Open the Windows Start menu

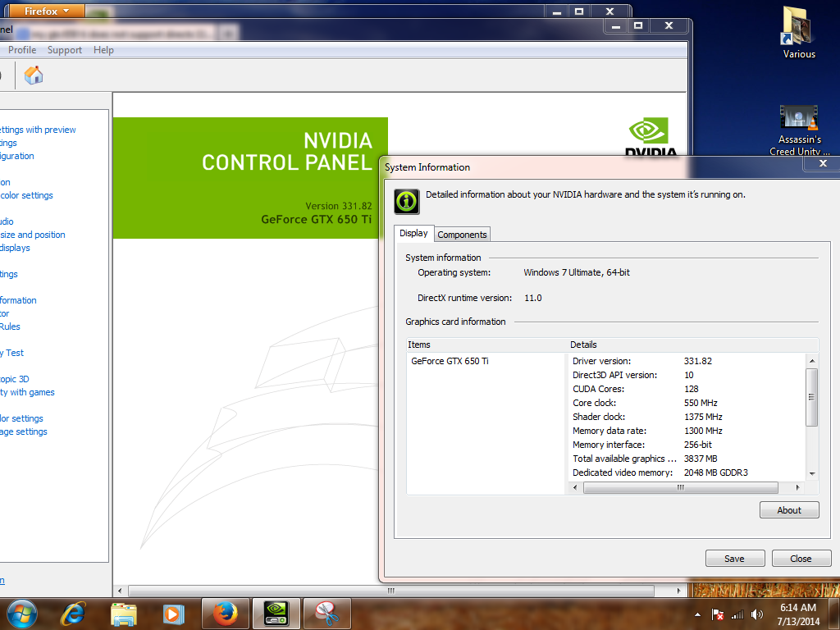coord(21,614)
